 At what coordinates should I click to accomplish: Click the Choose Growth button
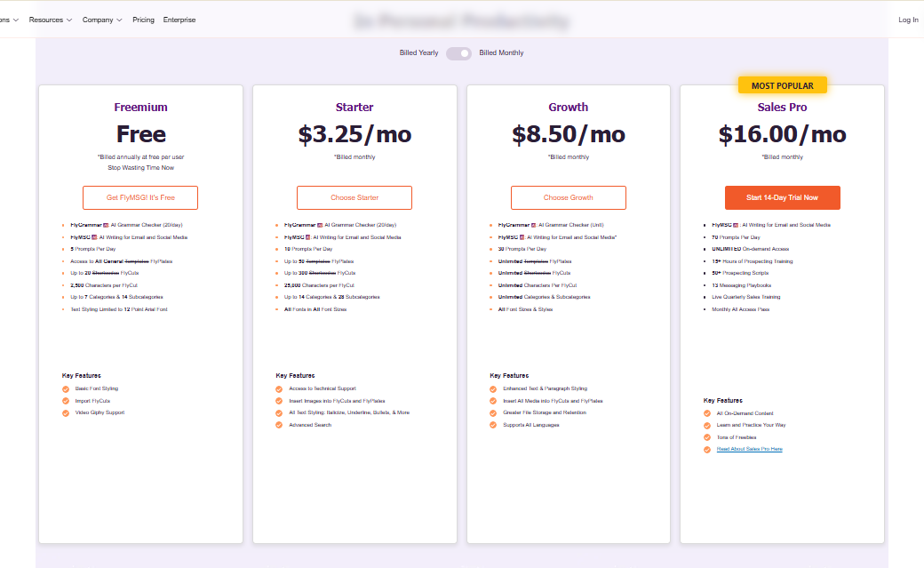pos(568,197)
